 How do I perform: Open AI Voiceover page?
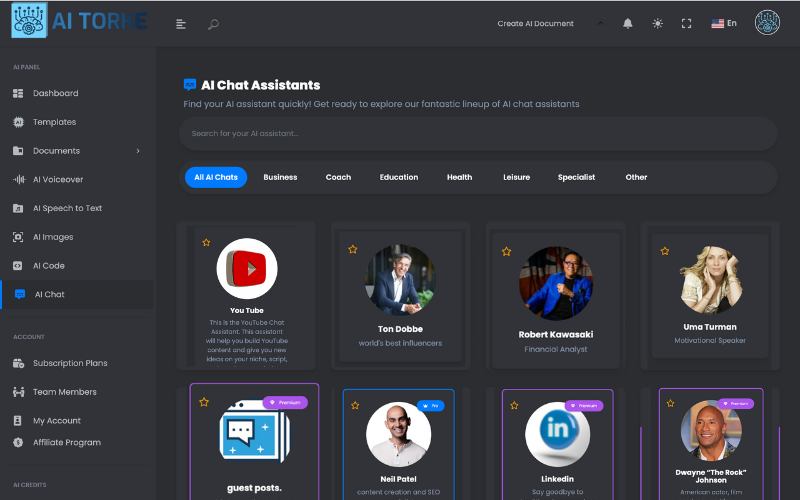coord(58,180)
